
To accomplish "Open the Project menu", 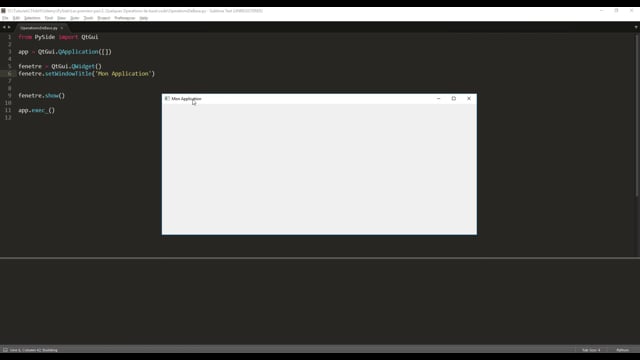I will [x=104, y=18].
